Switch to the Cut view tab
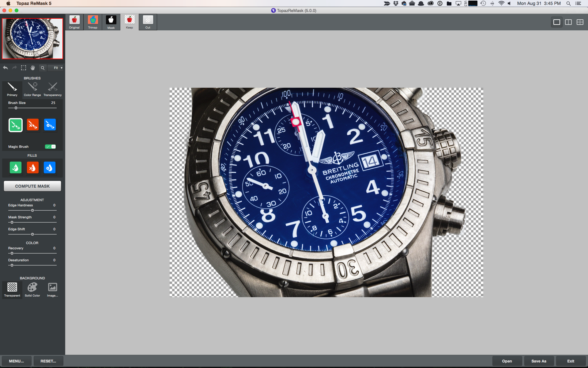Image resolution: width=588 pixels, height=368 pixels. click(148, 22)
